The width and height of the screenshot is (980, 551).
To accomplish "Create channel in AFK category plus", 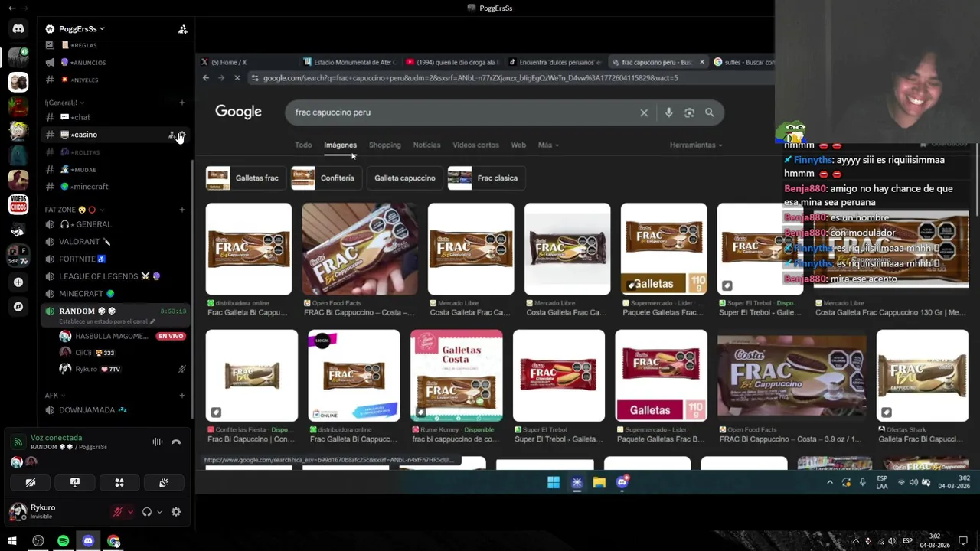I will (182, 396).
